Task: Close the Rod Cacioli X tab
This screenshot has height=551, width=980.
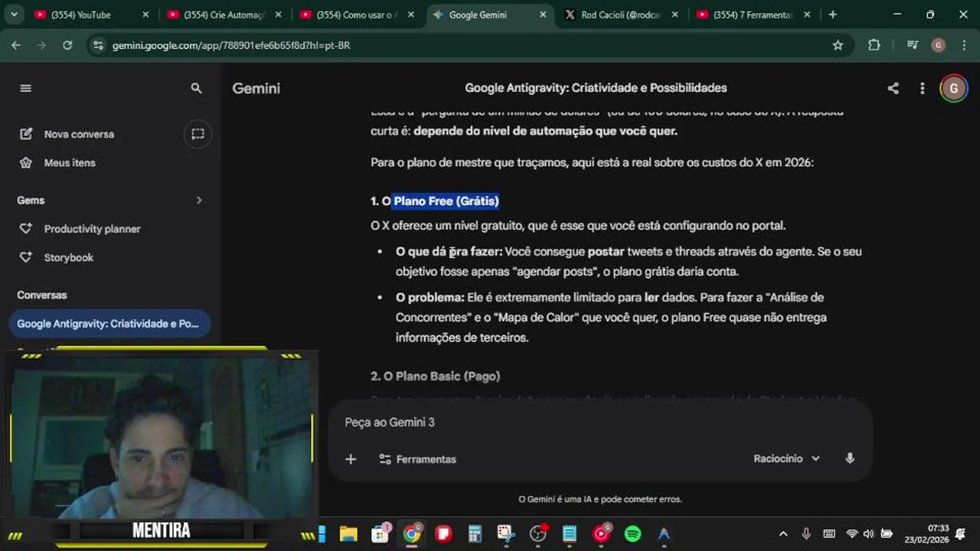Action: pyautogui.click(x=675, y=15)
